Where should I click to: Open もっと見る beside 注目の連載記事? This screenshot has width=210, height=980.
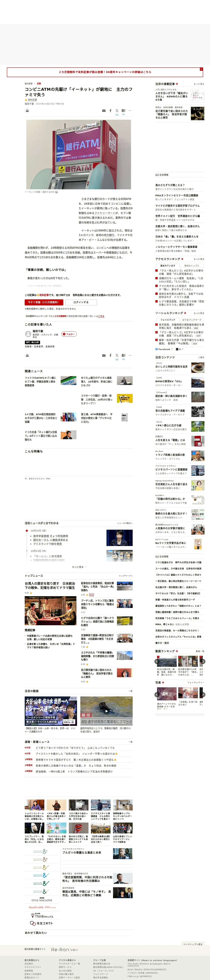click(x=199, y=84)
